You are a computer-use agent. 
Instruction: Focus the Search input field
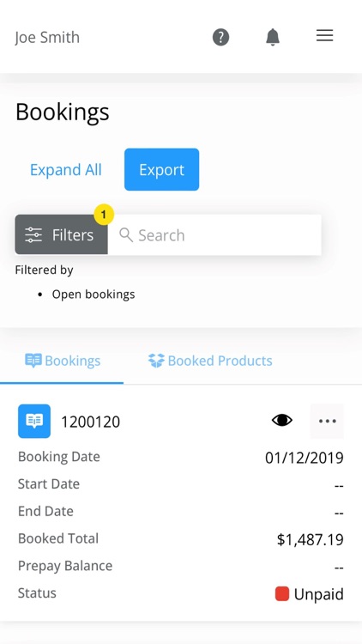pyautogui.click(x=214, y=235)
